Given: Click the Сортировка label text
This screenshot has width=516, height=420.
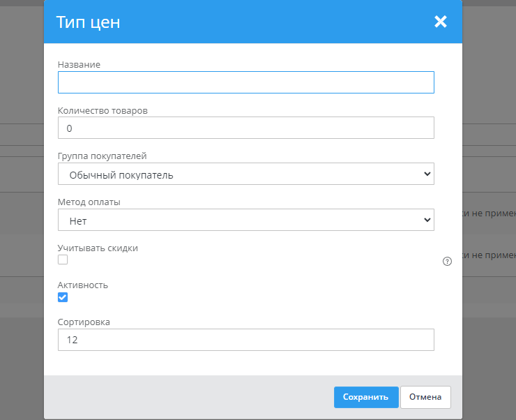Looking at the screenshot, I should (x=84, y=322).
